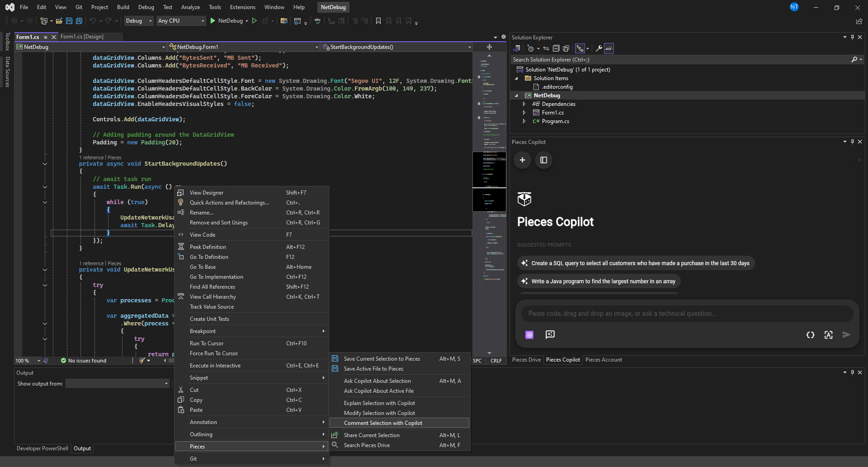
Task: Open the Any CPU platform dropdown
Action: click(181, 21)
